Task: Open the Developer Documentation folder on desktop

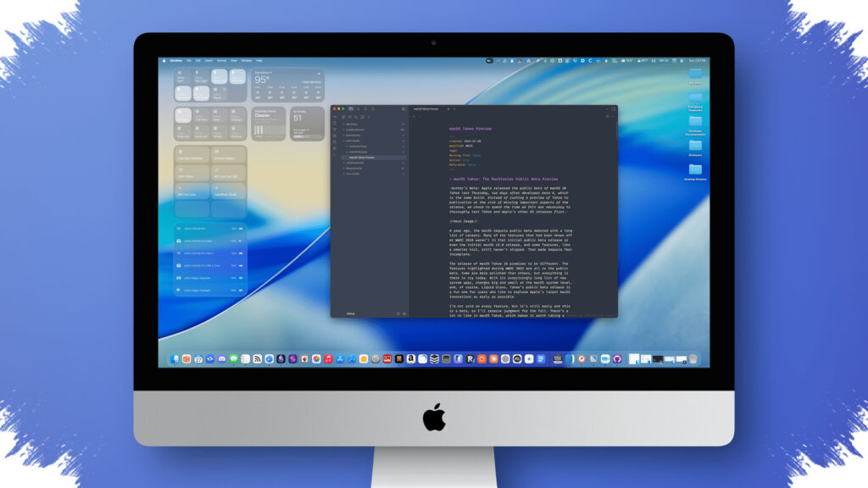Action: (695, 125)
